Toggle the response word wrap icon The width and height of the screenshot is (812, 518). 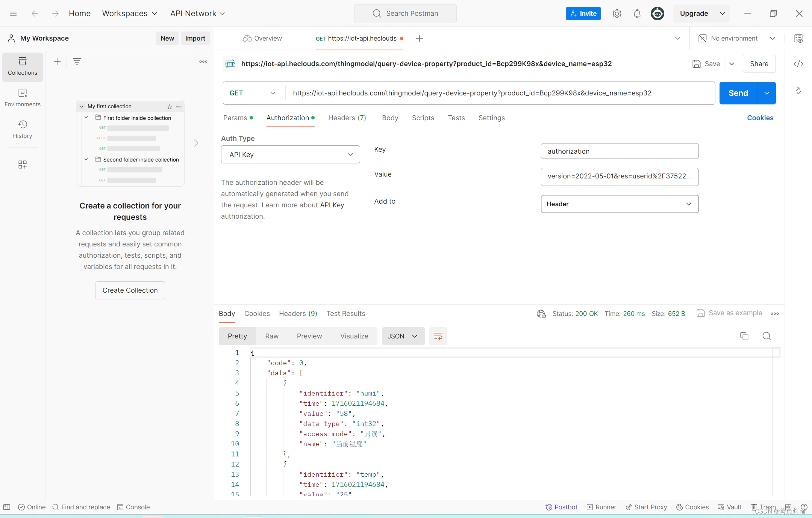click(438, 336)
